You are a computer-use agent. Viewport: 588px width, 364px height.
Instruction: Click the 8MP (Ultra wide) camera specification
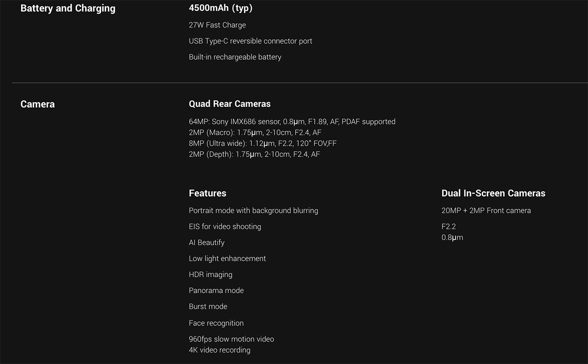click(262, 143)
